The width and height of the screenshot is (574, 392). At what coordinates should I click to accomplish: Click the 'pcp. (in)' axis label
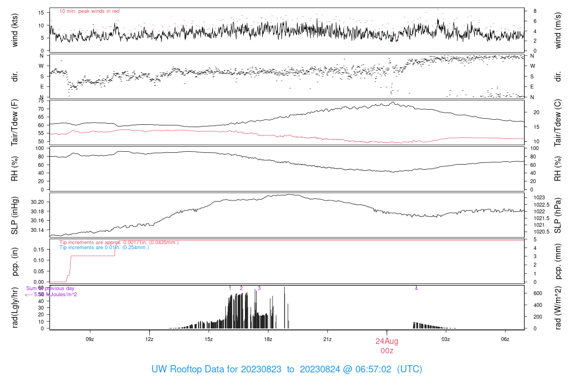[15, 262]
